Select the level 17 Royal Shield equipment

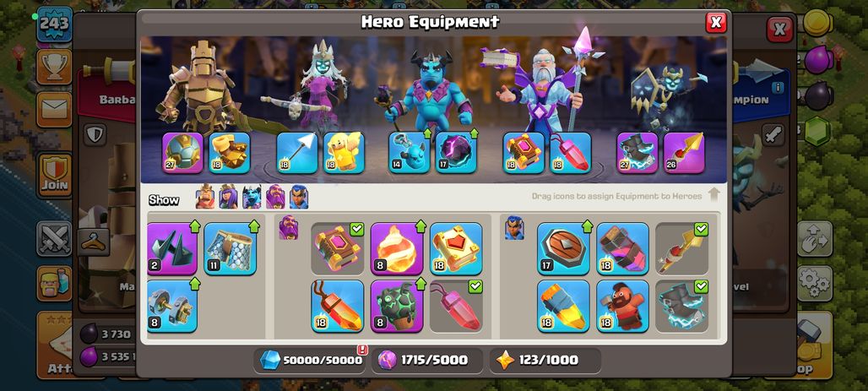563,248
